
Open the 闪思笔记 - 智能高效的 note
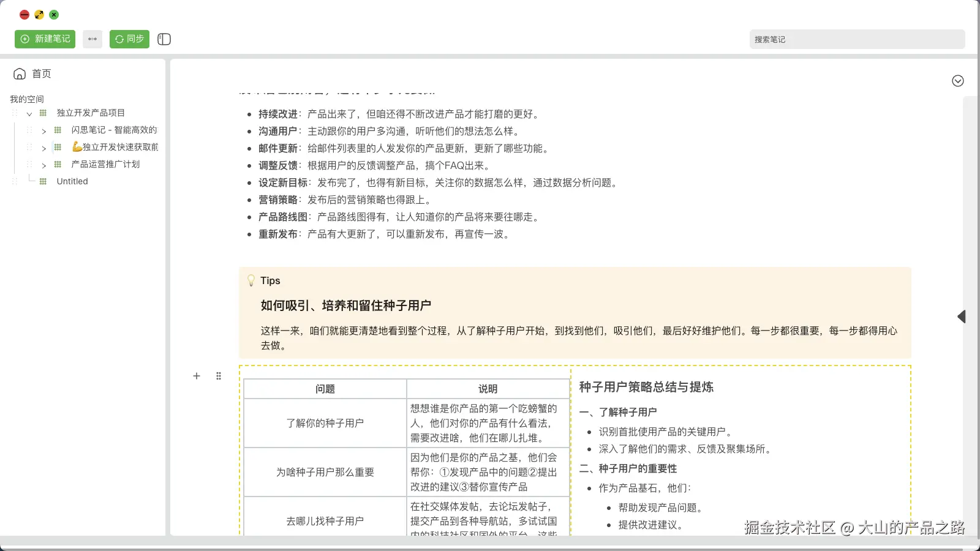(114, 130)
